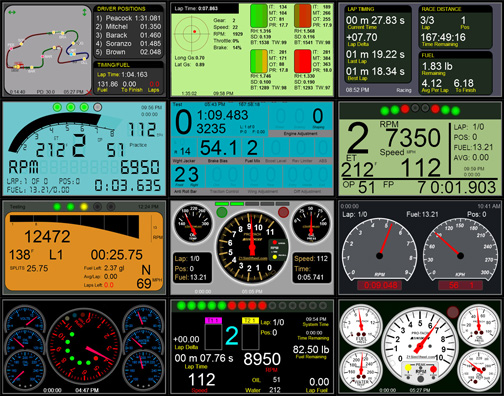This screenshot has width=504, height=396.
Task: Click the green vertical arrows on track map
Action: [84, 12]
